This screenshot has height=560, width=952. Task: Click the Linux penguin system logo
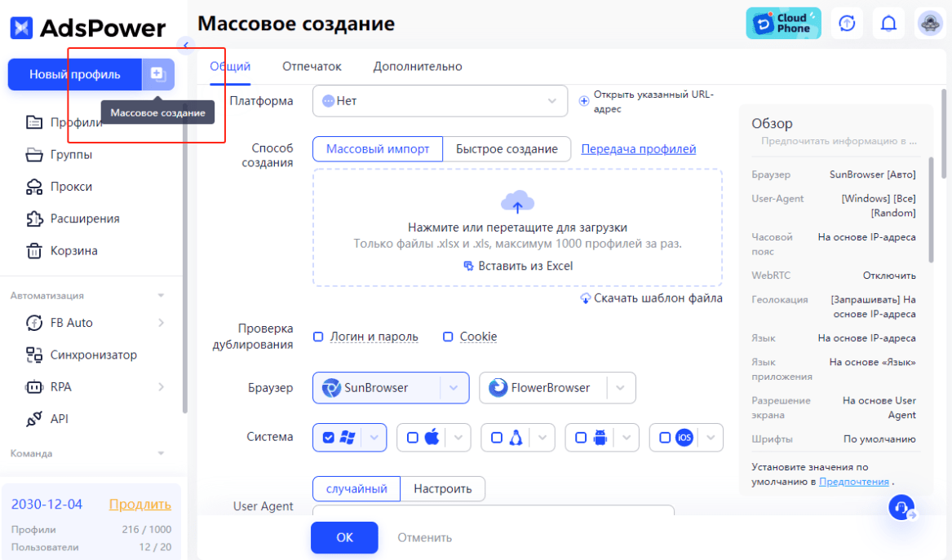[x=516, y=438]
